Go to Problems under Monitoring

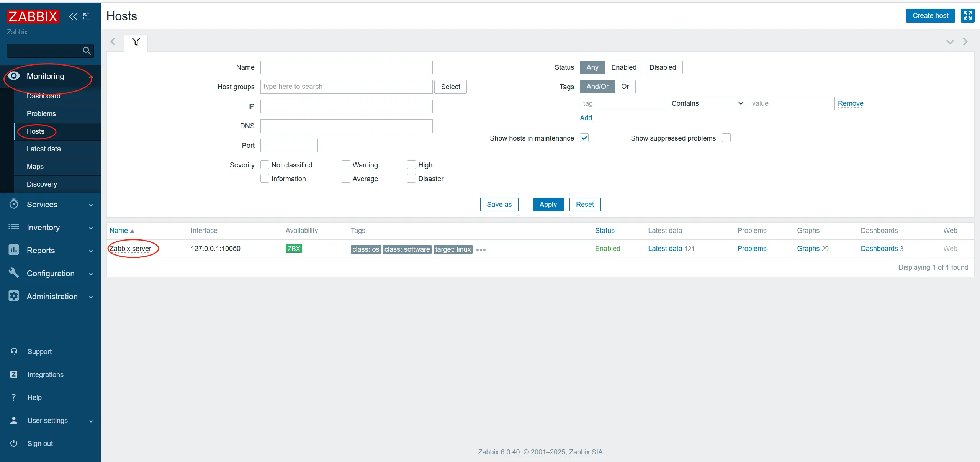[x=41, y=114]
